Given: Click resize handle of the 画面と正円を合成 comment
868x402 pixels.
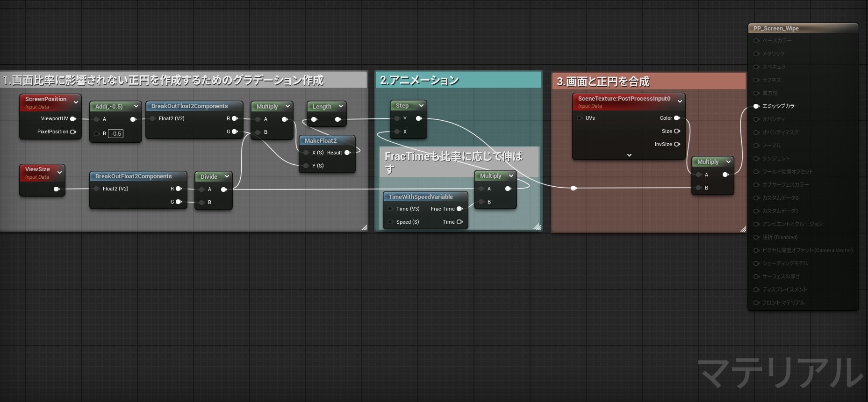Looking at the screenshot, I should click(743, 229).
